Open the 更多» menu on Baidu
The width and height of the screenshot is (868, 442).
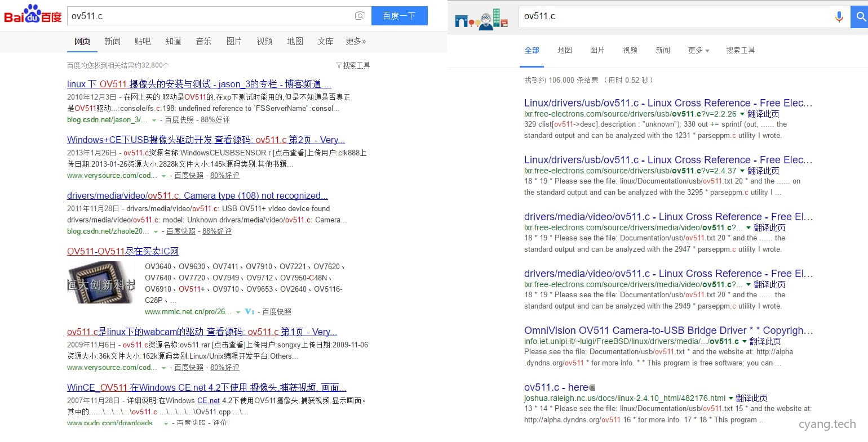[x=356, y=41]
